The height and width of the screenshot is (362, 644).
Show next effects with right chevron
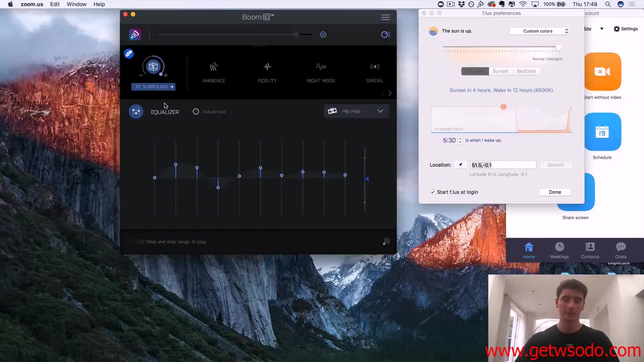(x=389, y=93)
